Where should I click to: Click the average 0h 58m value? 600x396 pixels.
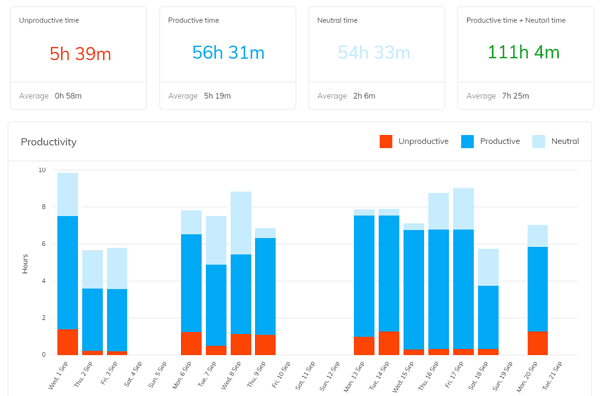coord(68,96)
